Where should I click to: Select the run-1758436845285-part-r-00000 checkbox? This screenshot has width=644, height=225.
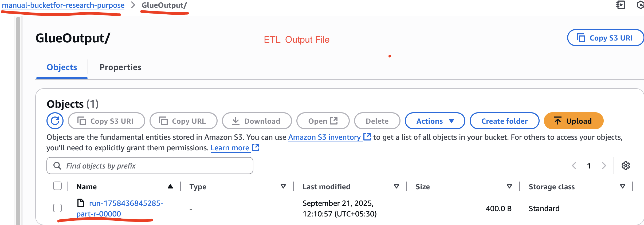pos(57,208)
